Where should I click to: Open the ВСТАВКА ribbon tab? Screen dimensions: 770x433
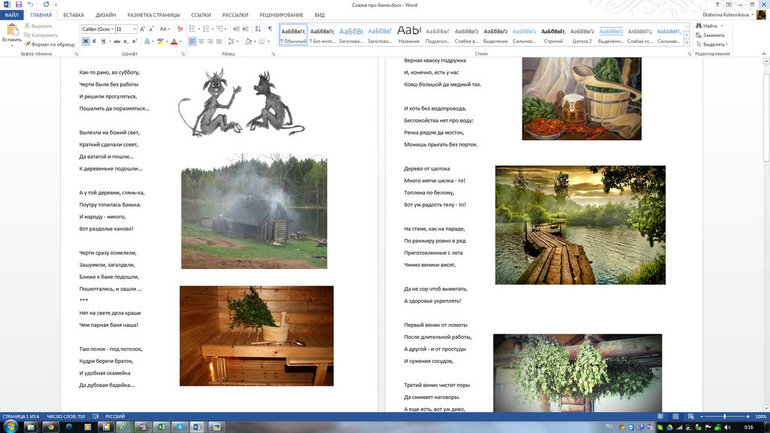pos(73,16)
